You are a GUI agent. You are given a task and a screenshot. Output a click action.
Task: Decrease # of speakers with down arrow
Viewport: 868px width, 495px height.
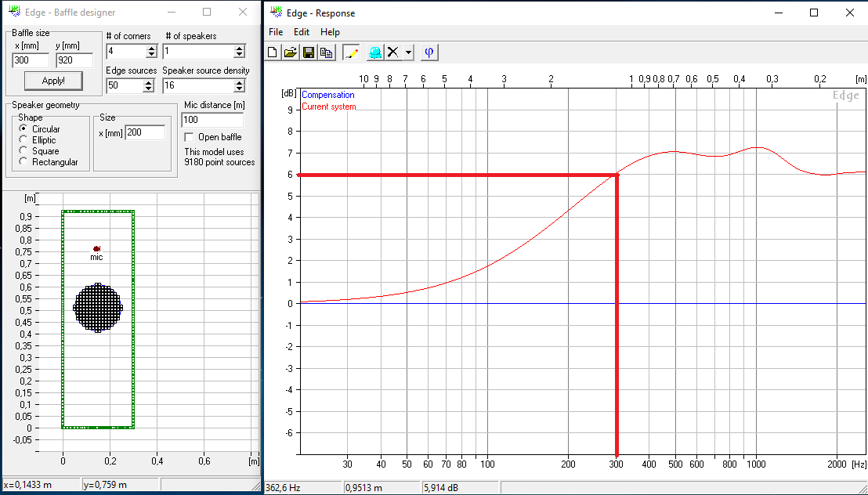tap(239, 55)
